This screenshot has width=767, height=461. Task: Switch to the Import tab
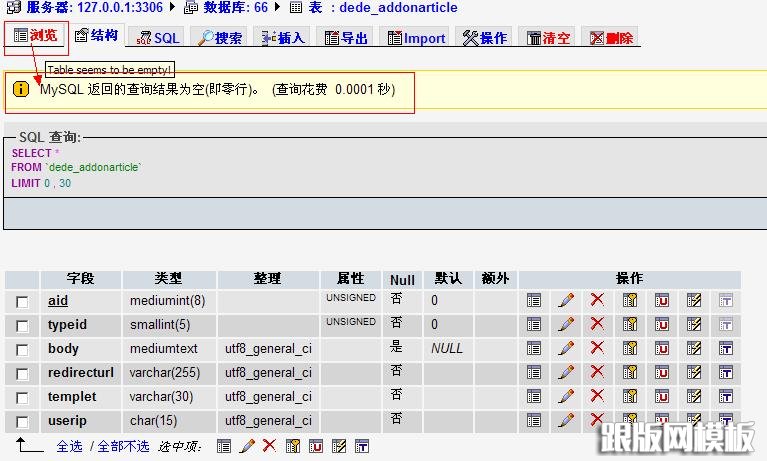416,38
